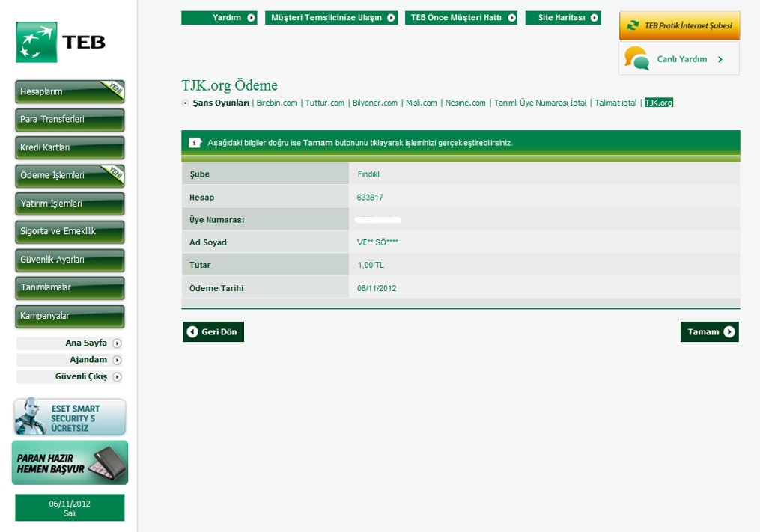Viewport: 760px width, 532px height.
Task: Click the TJK.org Ödeme page heading
Action: click(x=230, y=85)
